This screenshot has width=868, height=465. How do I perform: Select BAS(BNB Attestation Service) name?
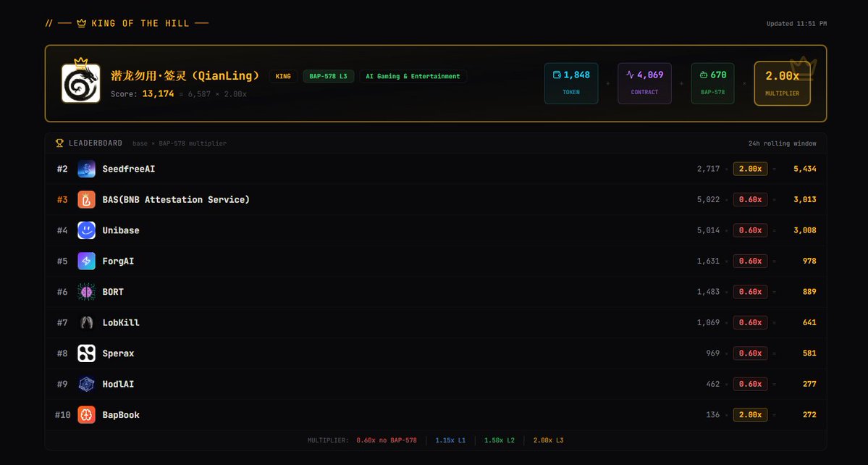[x=176, y=199]
